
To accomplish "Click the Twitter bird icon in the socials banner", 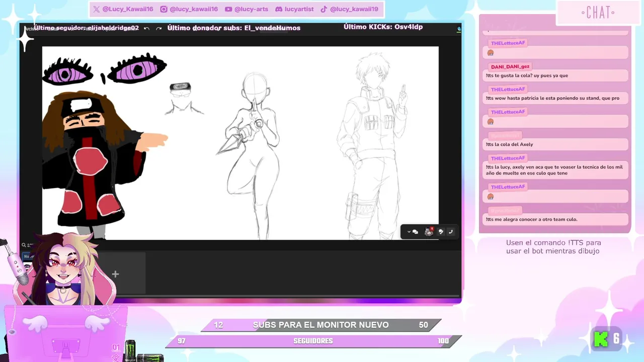I will 97,9.
